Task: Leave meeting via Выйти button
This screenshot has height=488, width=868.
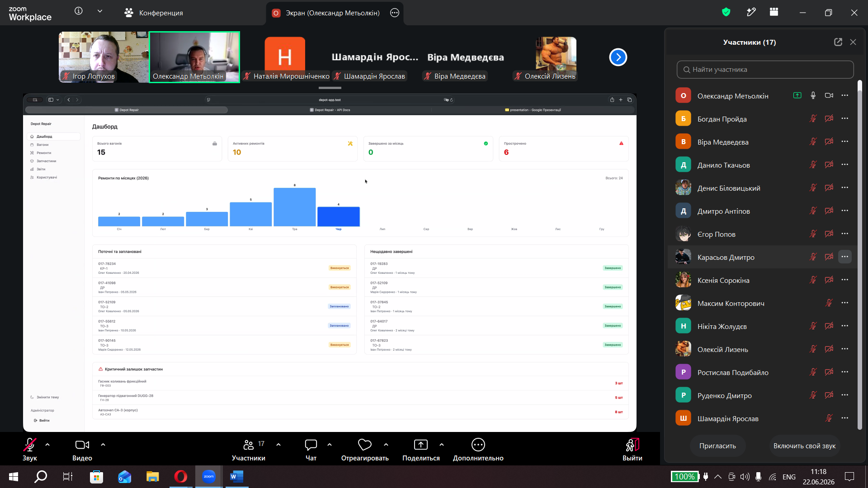Action: click(632, 450)
